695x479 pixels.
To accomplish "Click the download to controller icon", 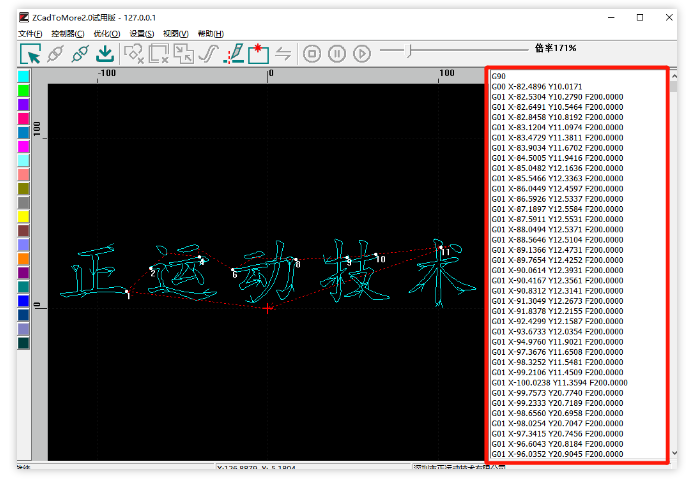I will click(x=105, y=54).
